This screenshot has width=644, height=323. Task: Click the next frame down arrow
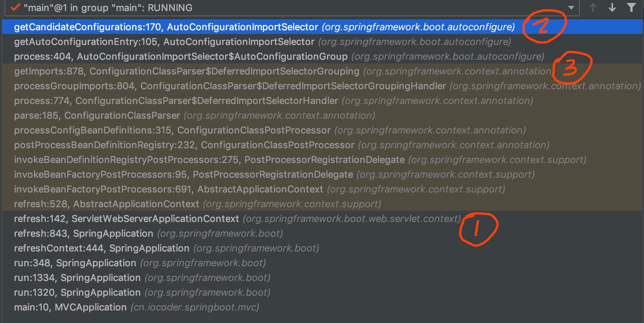pos(612,8)
